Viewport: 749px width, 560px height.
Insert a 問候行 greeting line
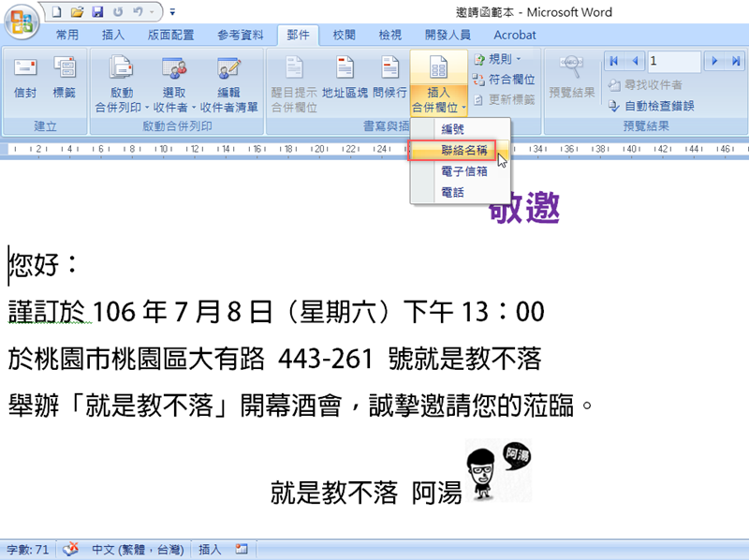pos(389,78)
